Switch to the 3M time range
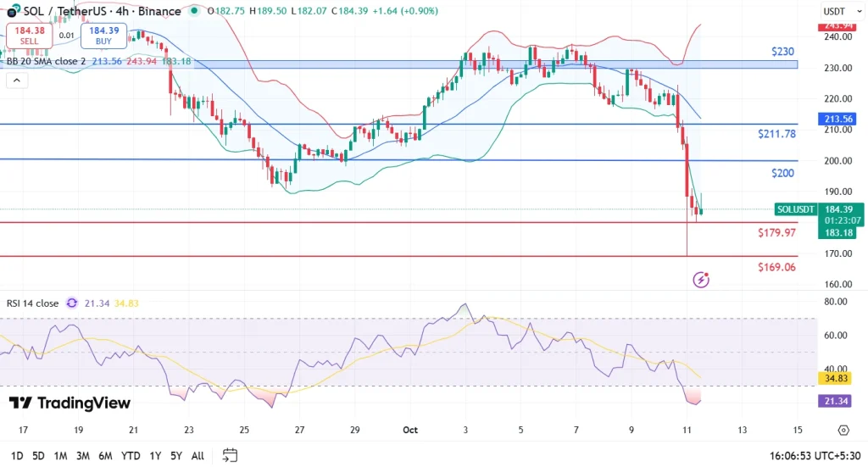Viewport: 868px width, 467px height. 83,455
